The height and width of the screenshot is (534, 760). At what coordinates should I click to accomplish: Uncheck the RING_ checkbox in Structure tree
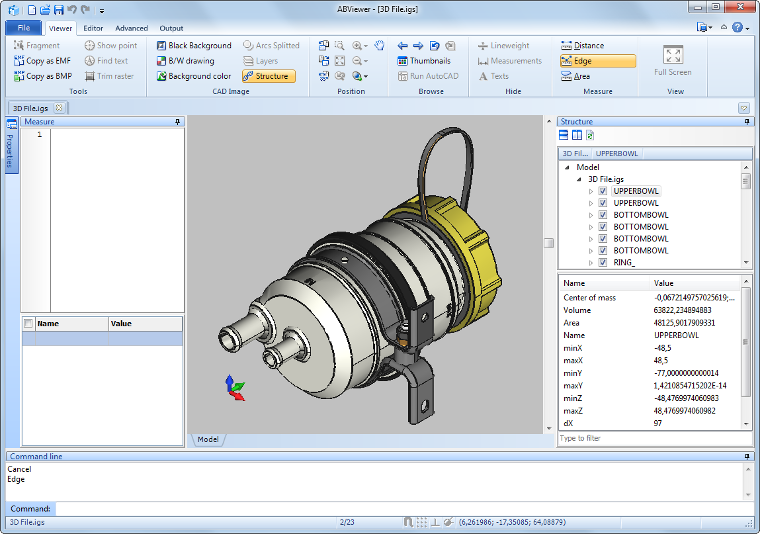[x=602, y=262]
